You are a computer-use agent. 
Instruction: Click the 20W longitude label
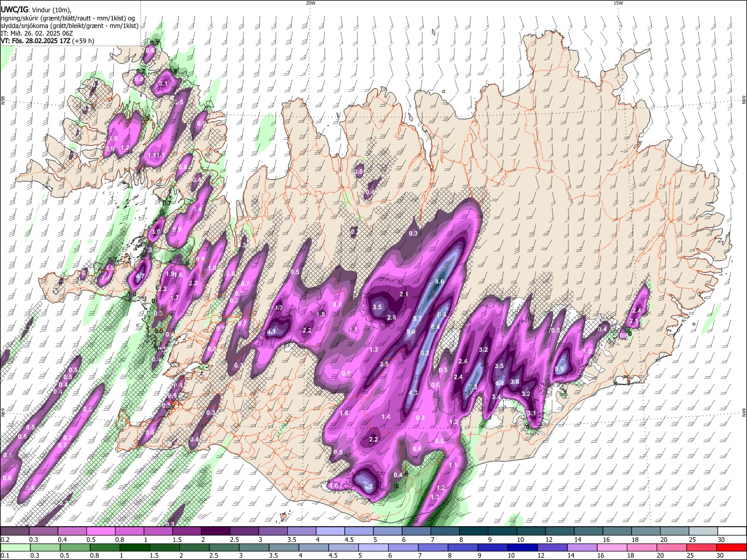click(x=310, y=3)
